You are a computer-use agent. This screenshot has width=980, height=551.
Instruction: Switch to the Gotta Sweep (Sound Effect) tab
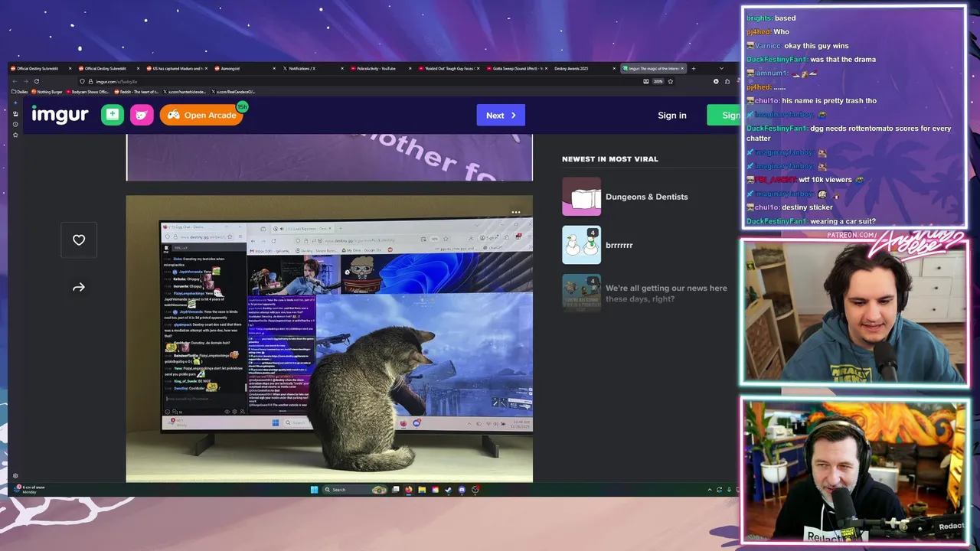coord(517,68)
